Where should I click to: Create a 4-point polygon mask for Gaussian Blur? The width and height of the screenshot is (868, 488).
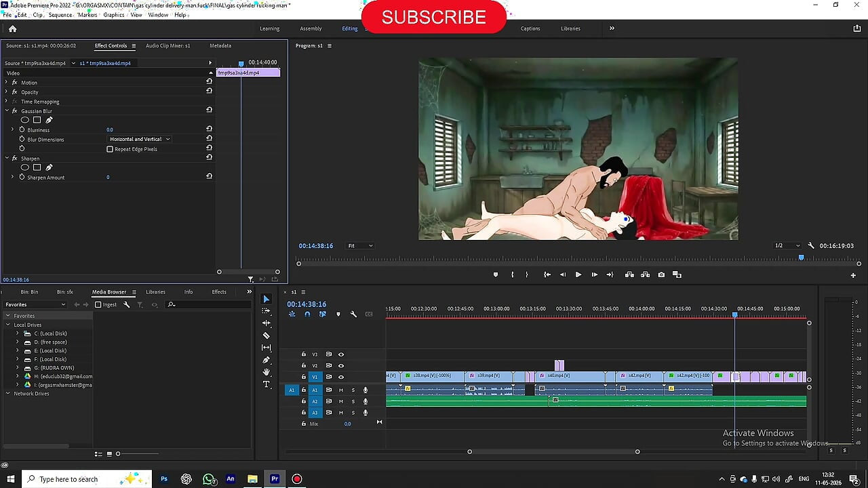[x=37, y=120]
